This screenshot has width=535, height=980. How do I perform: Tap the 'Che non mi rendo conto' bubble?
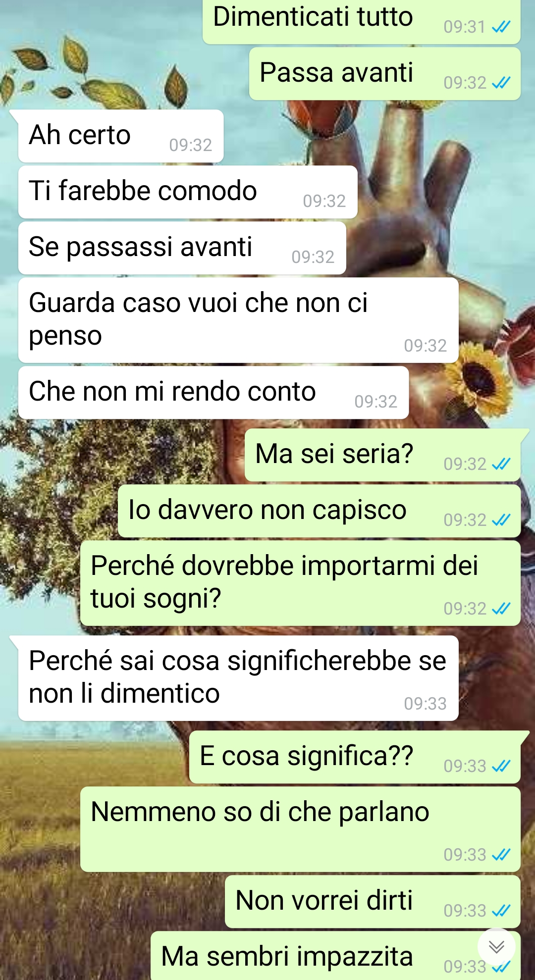[214, 393]
